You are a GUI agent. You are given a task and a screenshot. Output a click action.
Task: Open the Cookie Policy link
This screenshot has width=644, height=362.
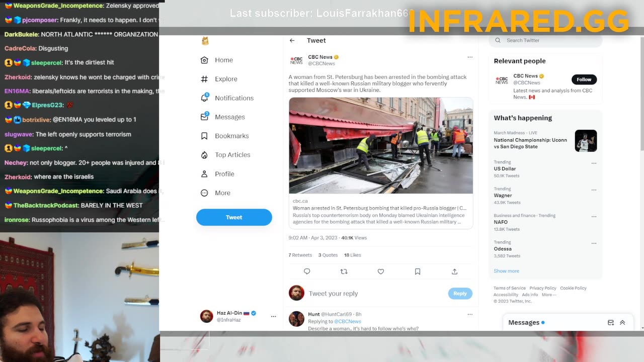coord(573,288)
